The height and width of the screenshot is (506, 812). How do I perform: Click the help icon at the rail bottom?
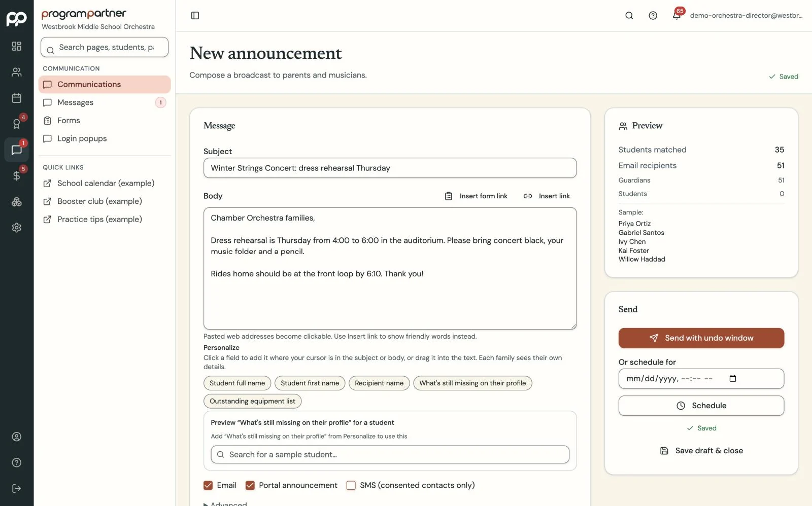point(17,462)
